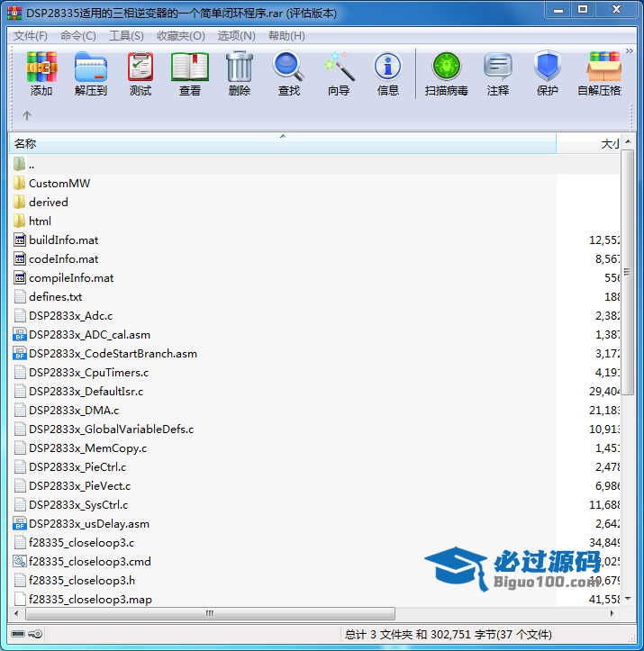
Task: Click the 添加 (Add) toolbar icon
Action: click(x=41, y=74)
